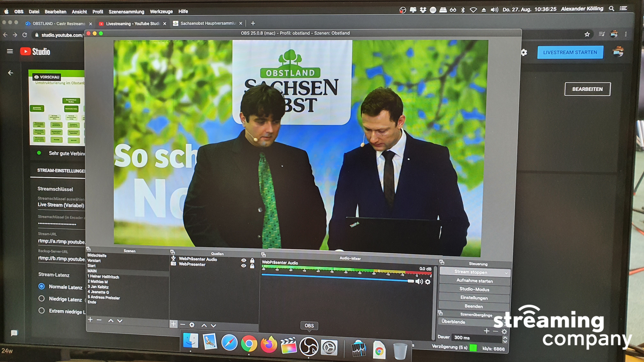Undock the Quellen panel
This screenshot has height=362, width=644.
click(x=172, y=252)
